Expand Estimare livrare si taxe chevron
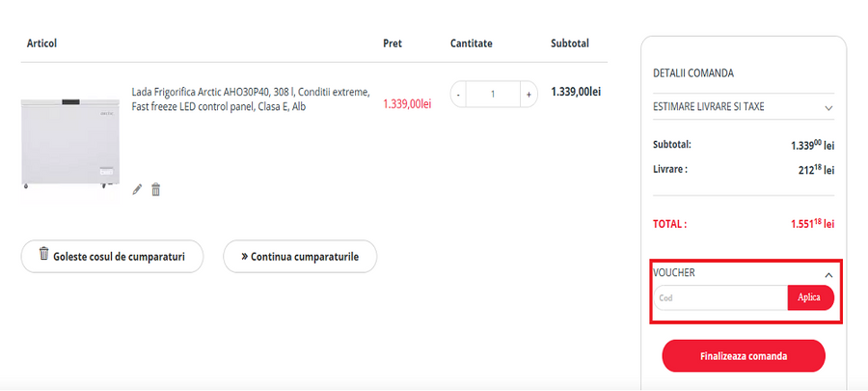 828,107
